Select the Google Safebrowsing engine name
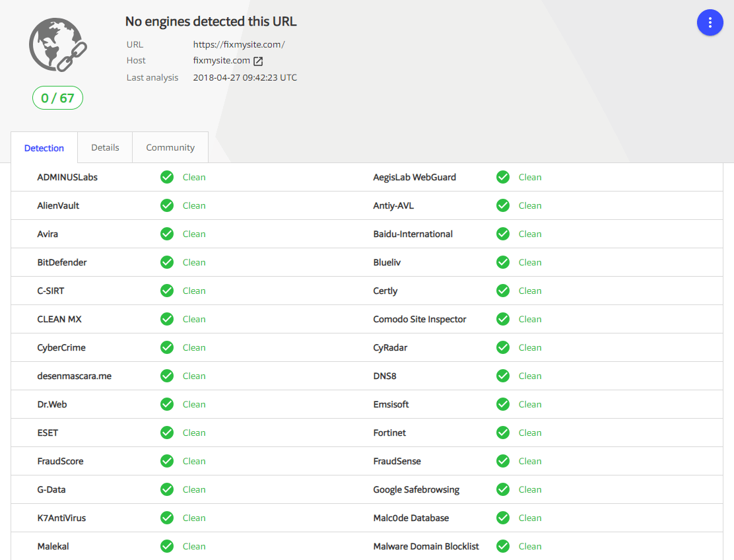 pyautogui.click(x=416, y=490)
